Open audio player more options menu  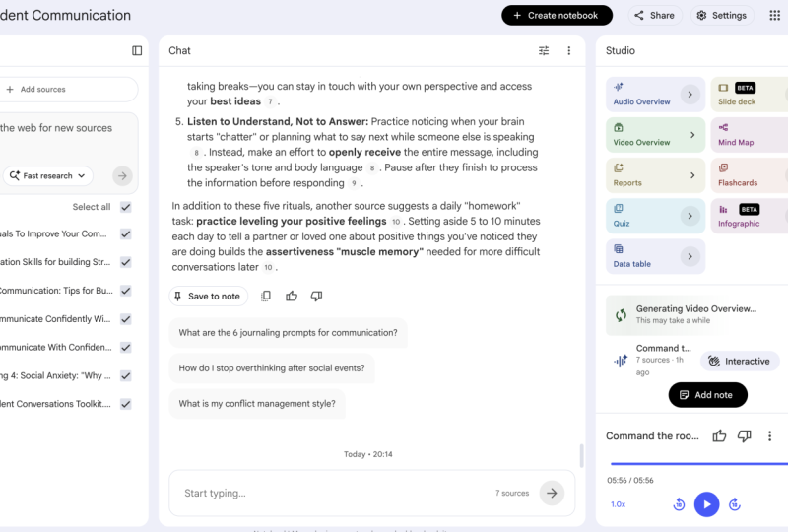coord(769,436)
